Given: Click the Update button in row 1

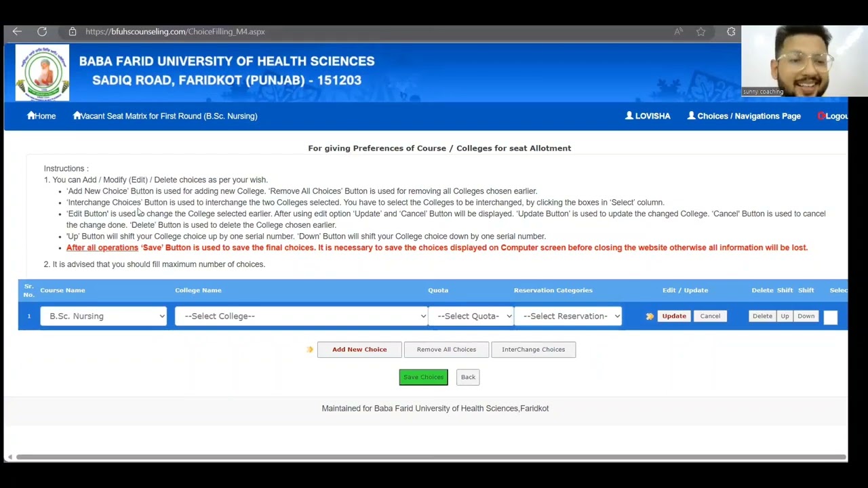Looking at the screenshot, I should coord(673,316).
